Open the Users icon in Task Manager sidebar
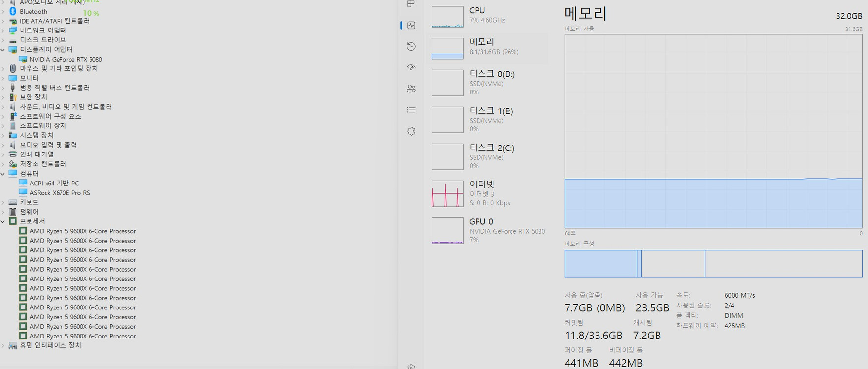 (411, 89)
